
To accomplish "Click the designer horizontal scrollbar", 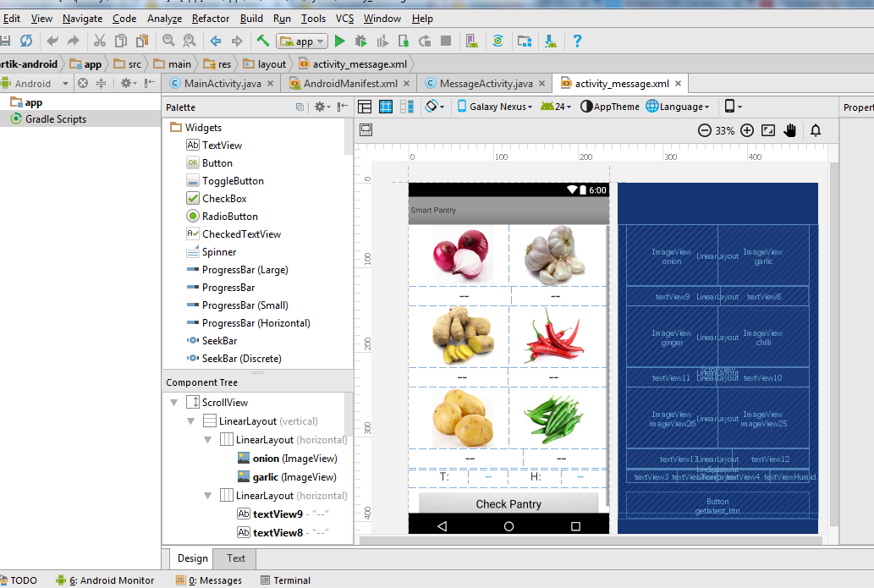I will point(591,540).
